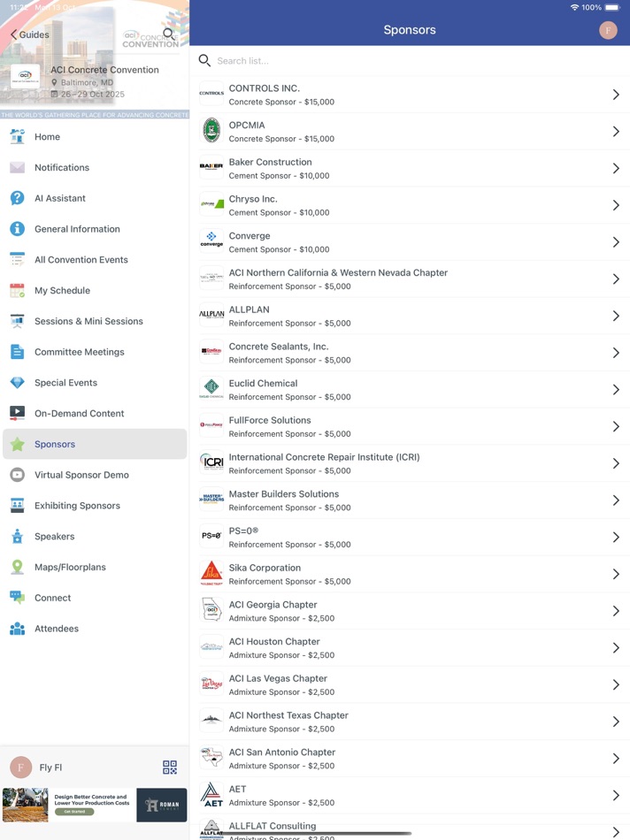This screenshot has width=630, height=840.
Task: Select Committee Meetings menu item
Action: click(95, 352)
